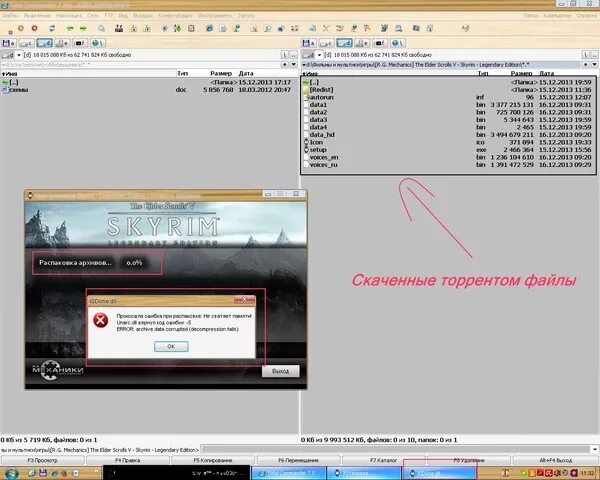Click the green back arrow icon
600x480 pixels.
coord(70,28)
